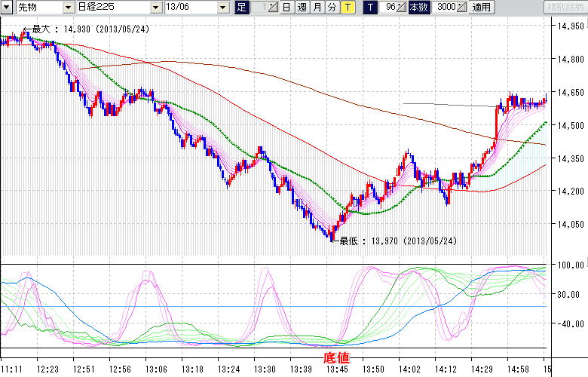Expand the 先物 product type dropdown

[x=67, y=7]
